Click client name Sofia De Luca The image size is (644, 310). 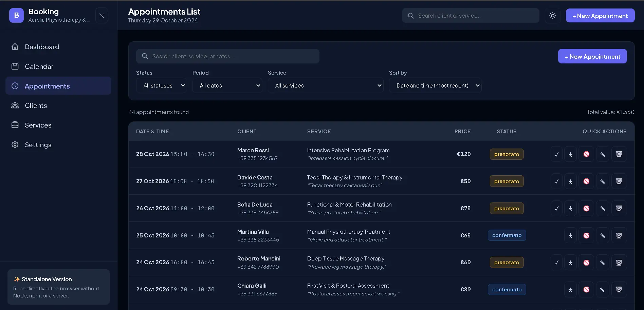tap(255, 205)
